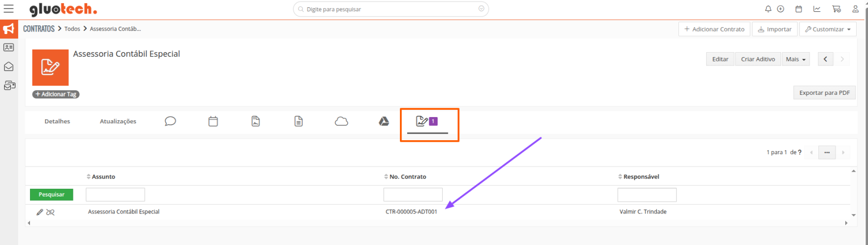This screenshot has height=245, width=868.
Task: Open the Google Drive tab icon
Action: (x=384, y=121)
